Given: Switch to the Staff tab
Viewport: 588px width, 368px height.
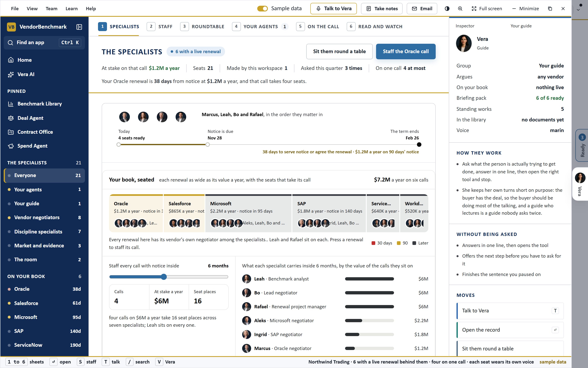Looking at the screenshot, I should click(160, 27).
